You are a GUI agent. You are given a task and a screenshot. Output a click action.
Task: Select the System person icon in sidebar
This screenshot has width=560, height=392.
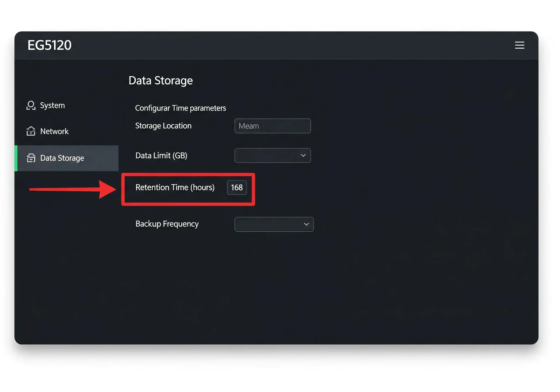click(31, 105)
